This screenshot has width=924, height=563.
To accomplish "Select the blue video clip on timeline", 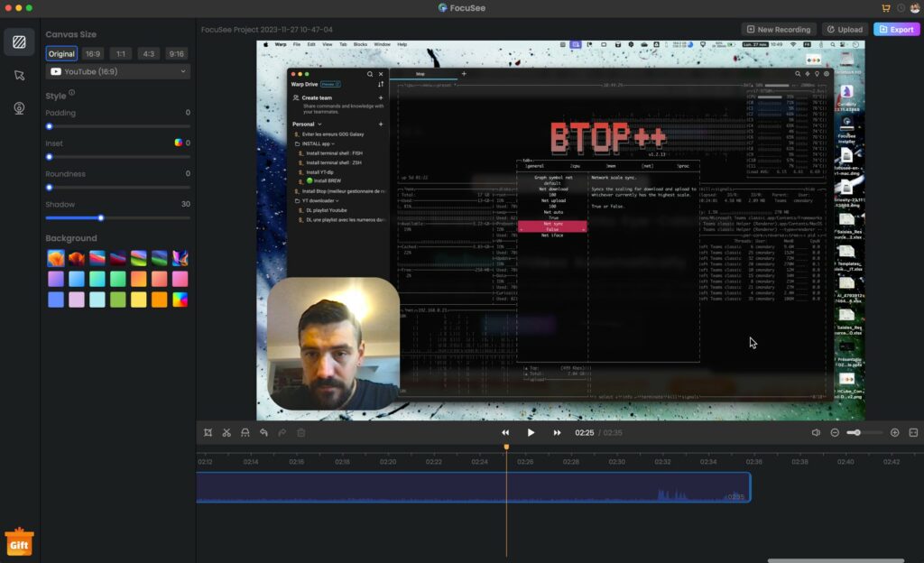I will click(x=474, y=487).
